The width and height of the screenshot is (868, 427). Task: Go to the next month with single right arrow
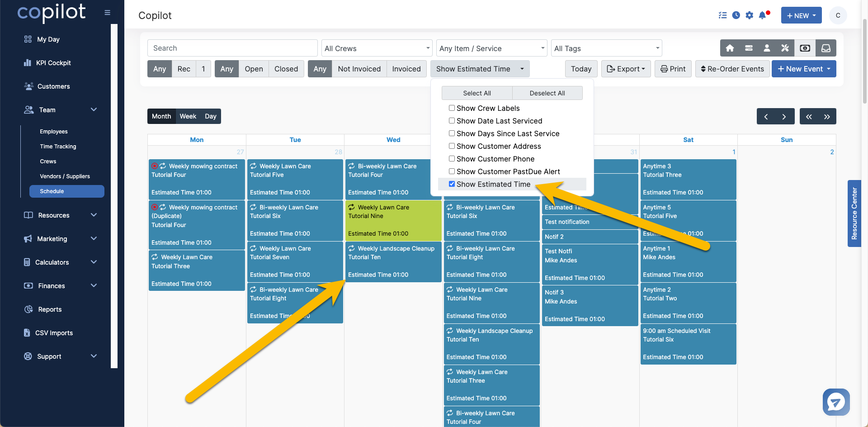(784, 116)
